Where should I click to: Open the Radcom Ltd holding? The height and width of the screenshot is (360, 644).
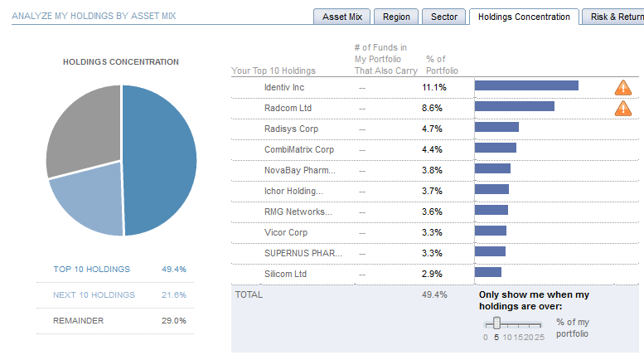pos(288,108)
